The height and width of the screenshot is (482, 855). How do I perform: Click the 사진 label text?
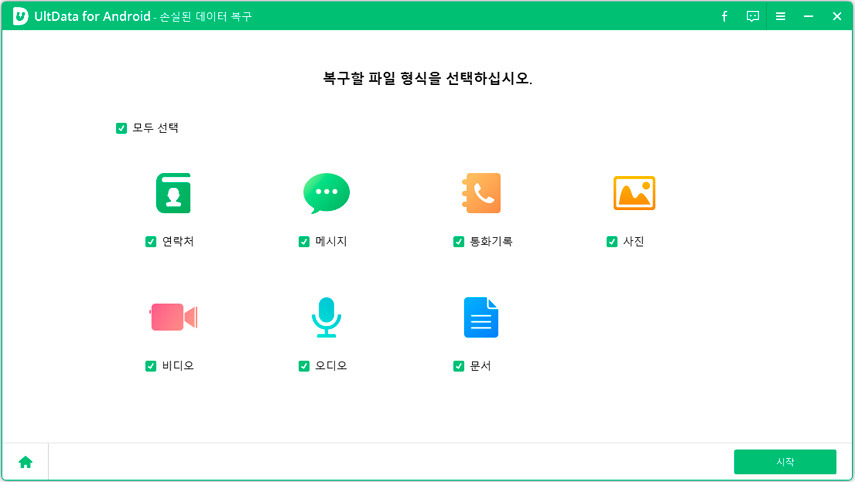click(x=634, y=242)
